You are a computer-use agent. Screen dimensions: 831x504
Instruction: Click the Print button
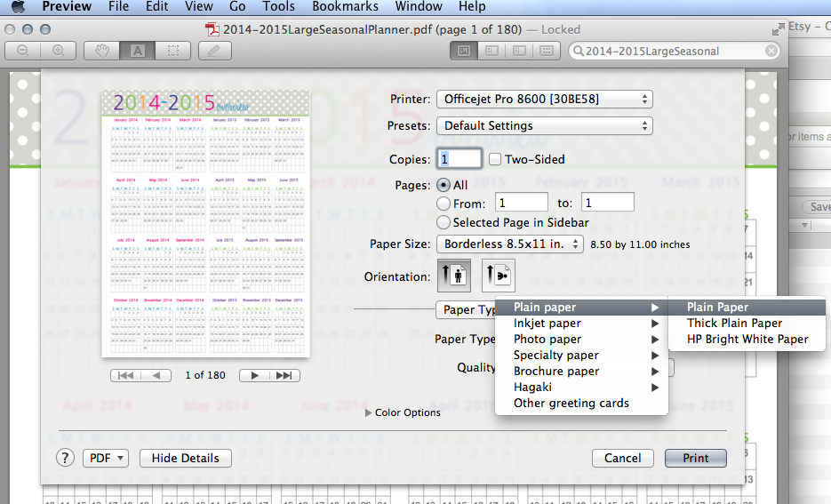point(695,458)
